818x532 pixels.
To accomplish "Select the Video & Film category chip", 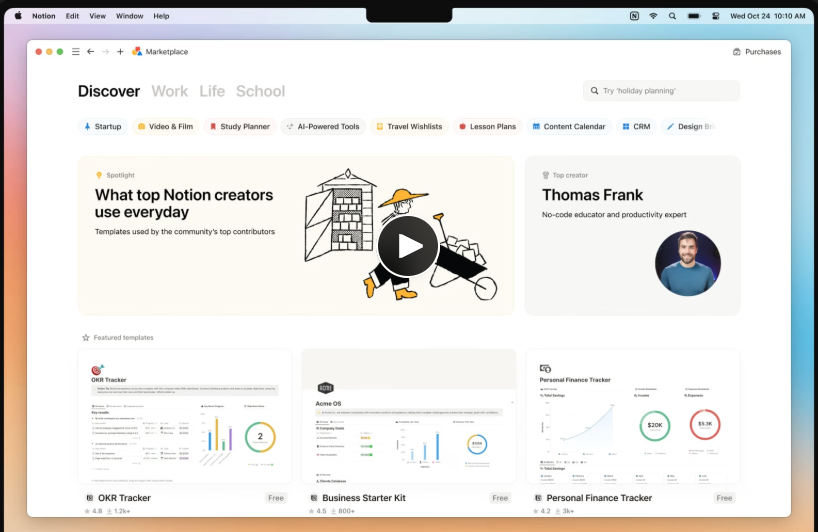I will 165,126.
